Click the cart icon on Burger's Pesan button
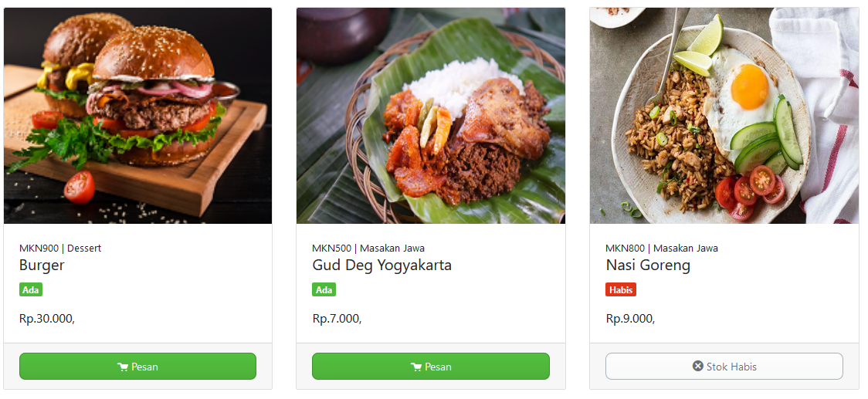 click(x=123, y=367)
